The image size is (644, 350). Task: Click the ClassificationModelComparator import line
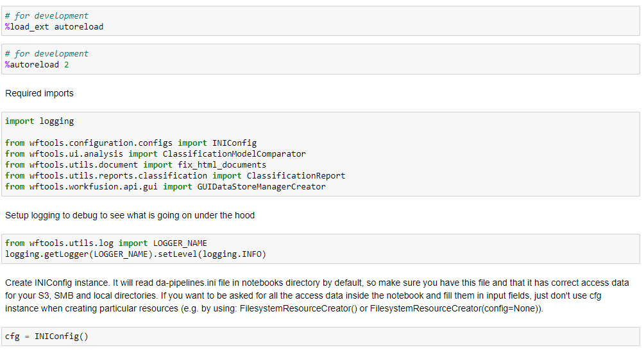tap(155, 154)
